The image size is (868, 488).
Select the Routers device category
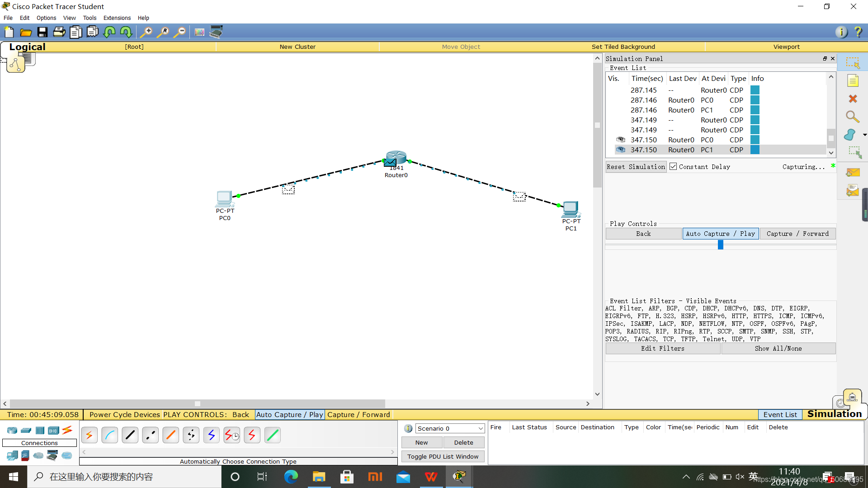(12, 431)
